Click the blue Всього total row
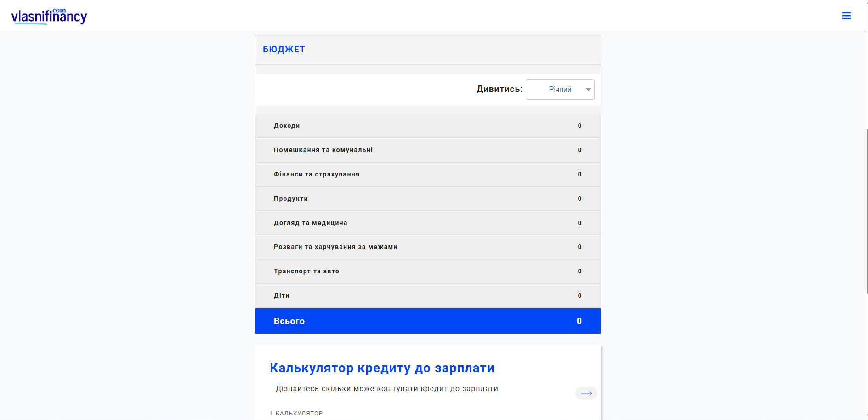 click(x=427, y=321)
